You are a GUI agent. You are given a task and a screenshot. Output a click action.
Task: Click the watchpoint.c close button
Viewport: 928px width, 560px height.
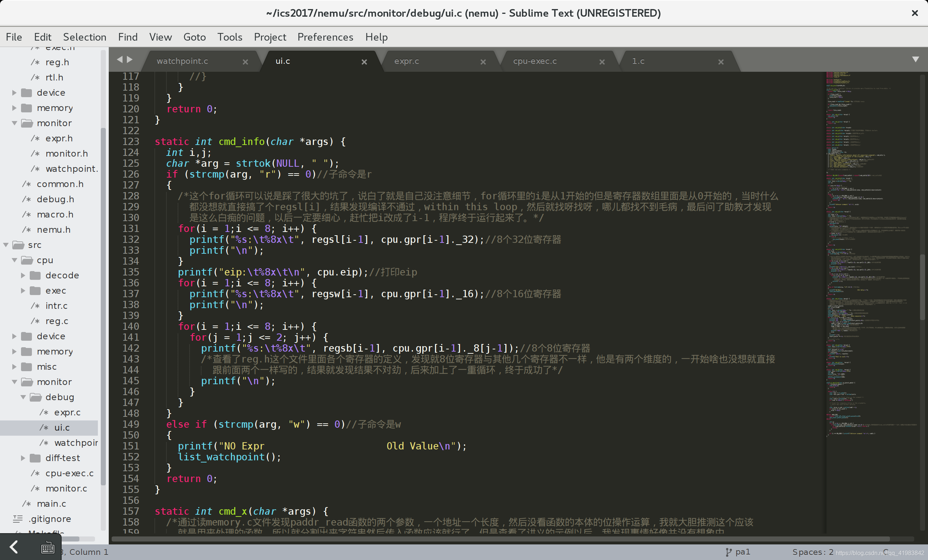245,61
